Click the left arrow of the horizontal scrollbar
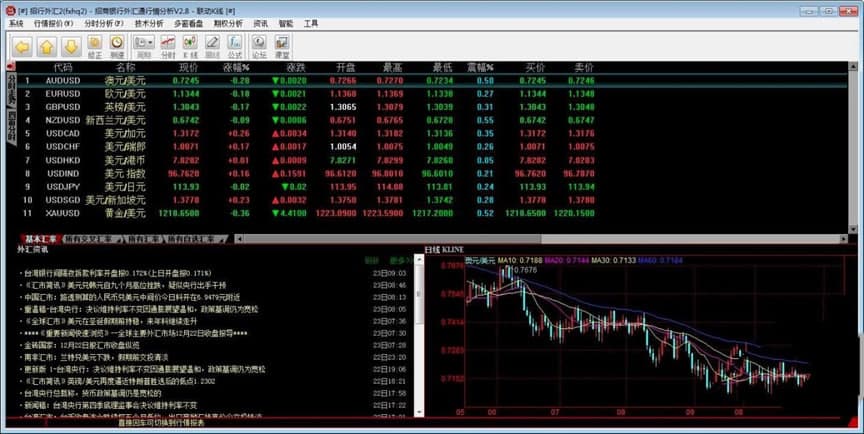 coord(239,239)
